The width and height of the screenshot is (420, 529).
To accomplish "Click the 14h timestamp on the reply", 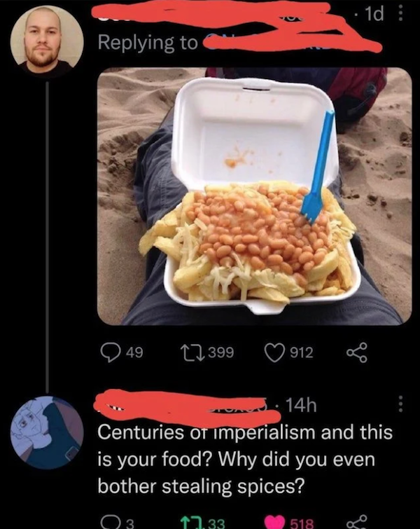I will coord(301,404).
